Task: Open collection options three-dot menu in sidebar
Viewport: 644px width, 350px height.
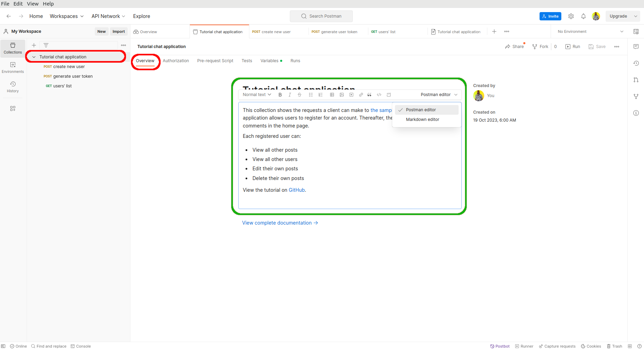Action: (123, 45)
